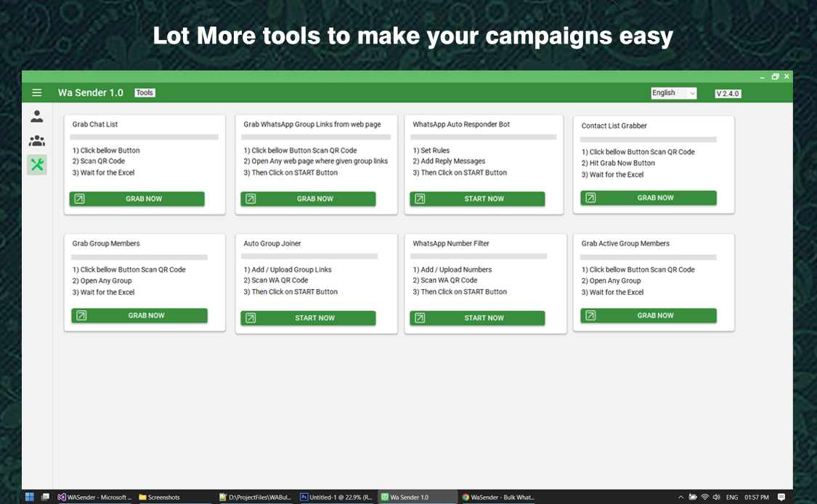The height and width of the screenshot is (504, 817).
Task: Click launch icon in Auto Responder Bot card
Action: pyautogui.click(x=420, y=198)
